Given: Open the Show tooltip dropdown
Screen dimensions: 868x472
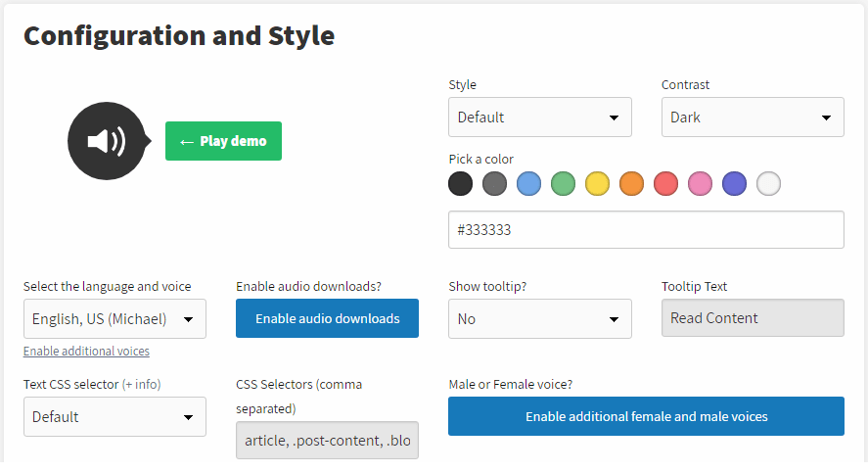Looking at the screenshot, I should (540, 318).
